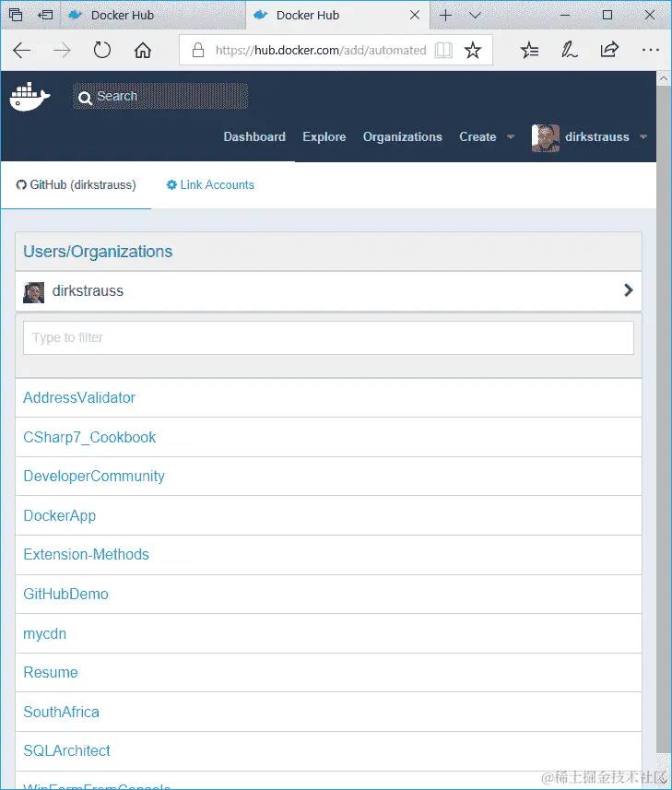Image resolution: width=672 pixels, height=790 pixels.
Task: Click the Type to filter field
Action: [x=328, y=337]
